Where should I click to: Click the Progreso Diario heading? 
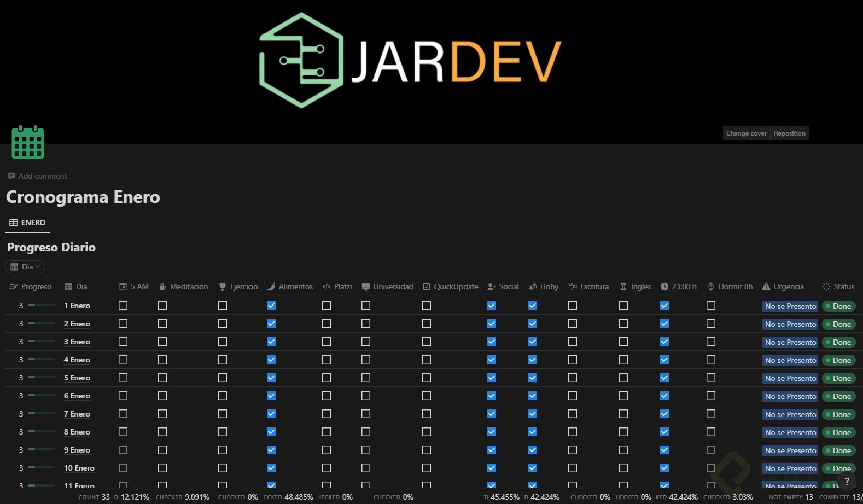tap(51, 247)
